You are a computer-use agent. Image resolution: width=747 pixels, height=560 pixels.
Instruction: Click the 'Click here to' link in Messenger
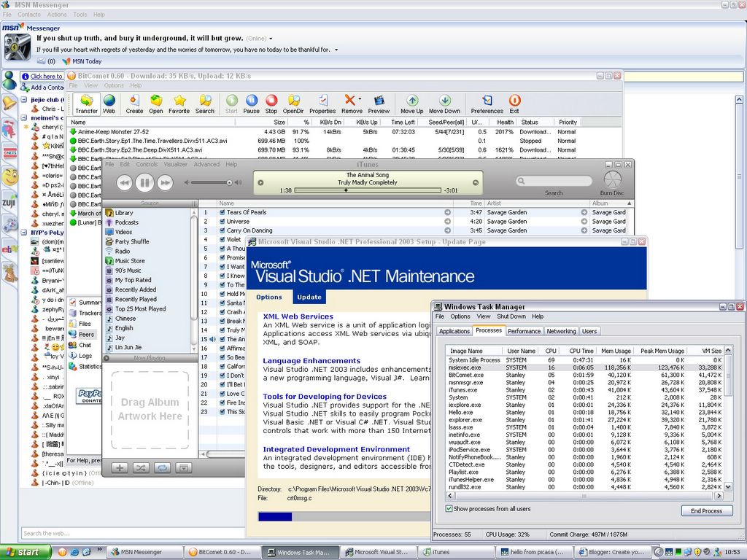(x=46, y=76)
